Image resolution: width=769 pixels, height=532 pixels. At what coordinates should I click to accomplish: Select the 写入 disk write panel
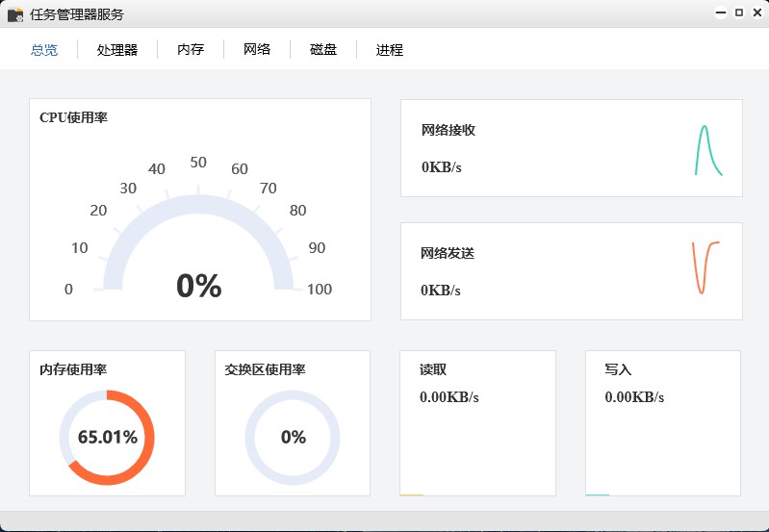point(663,423)
